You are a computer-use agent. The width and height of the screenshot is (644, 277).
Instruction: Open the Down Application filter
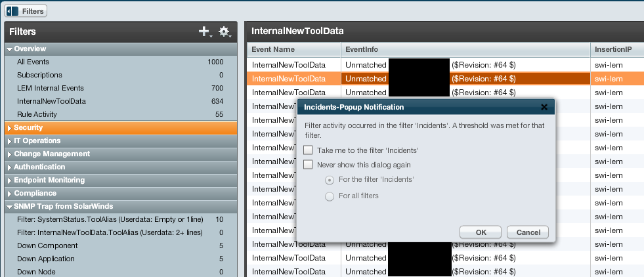(x=121, y=259)
